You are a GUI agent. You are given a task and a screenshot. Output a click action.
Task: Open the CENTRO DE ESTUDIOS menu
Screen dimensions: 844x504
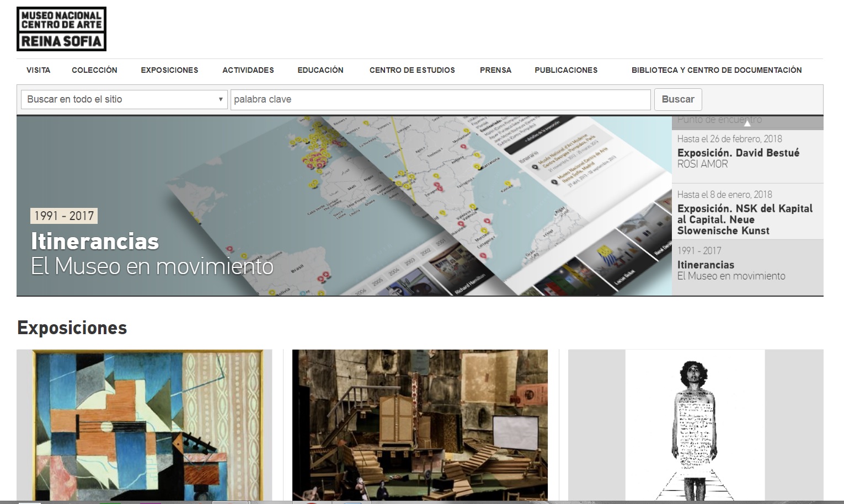pyautogui.click(x=412, y=70)
